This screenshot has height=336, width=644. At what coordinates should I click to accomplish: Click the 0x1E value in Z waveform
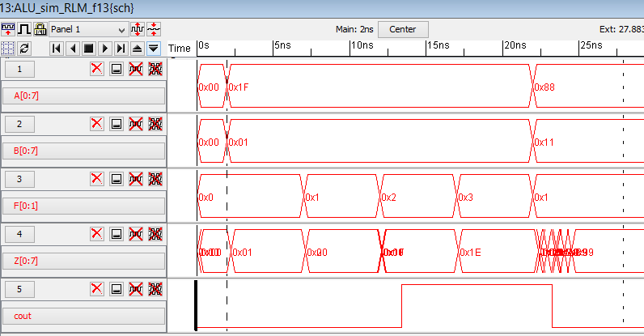click(x=471, y=253)
